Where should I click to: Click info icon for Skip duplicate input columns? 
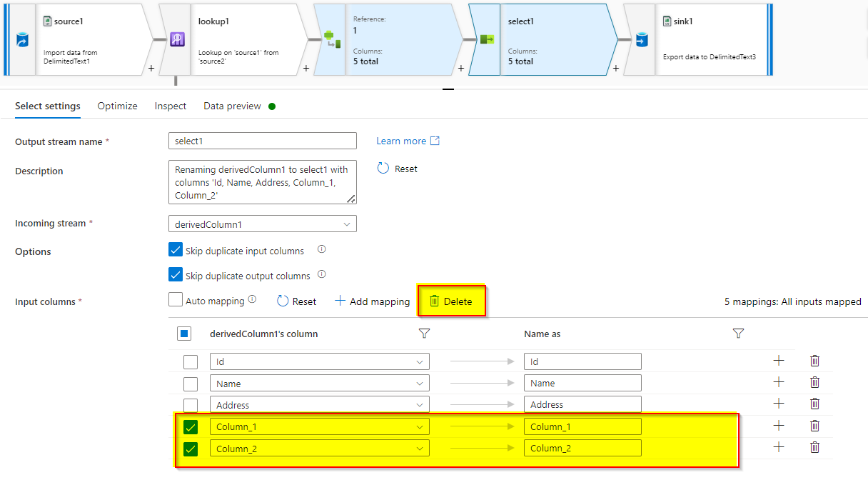[321, 250]
